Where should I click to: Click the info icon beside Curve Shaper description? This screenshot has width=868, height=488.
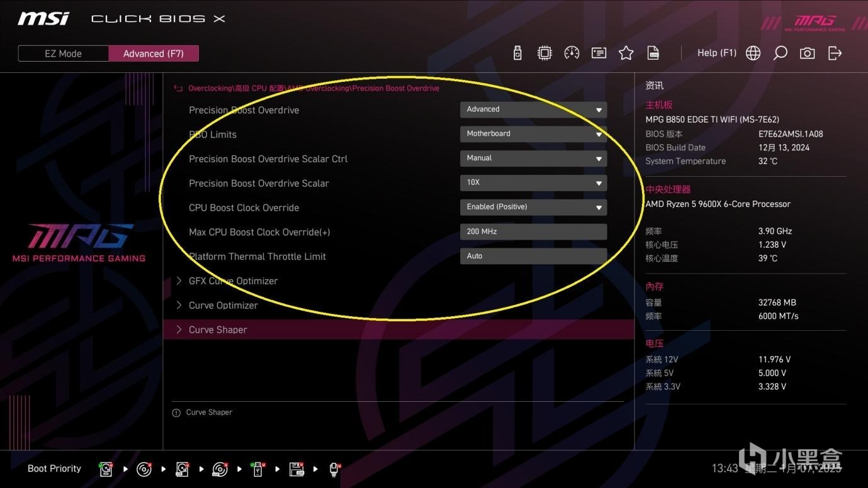pyautogui.click(x=176, y=413)
